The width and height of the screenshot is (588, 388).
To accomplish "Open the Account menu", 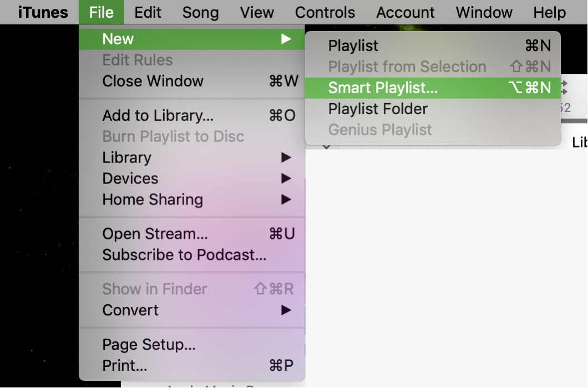I will pos(405,12).
